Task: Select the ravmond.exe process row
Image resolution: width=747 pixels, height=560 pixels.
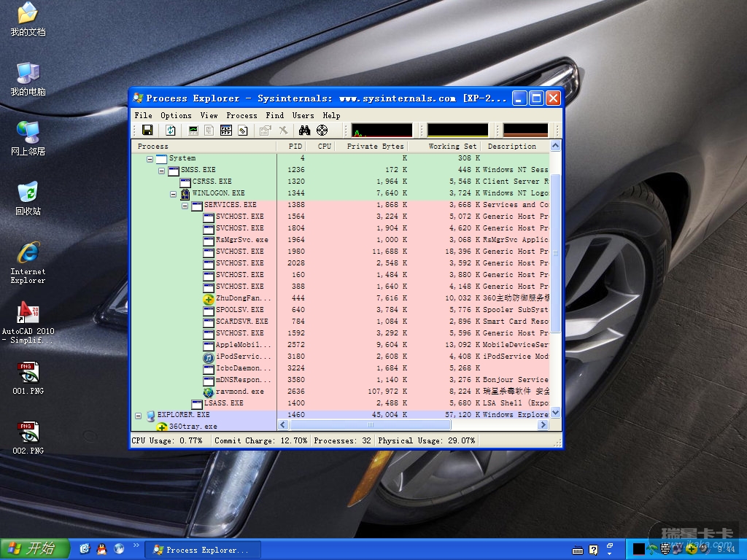Action: 240,392
